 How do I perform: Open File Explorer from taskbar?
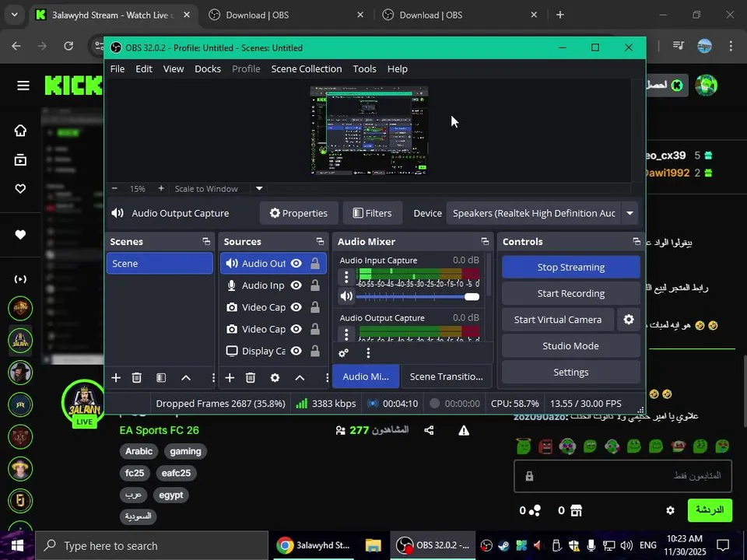pos(373,546)
